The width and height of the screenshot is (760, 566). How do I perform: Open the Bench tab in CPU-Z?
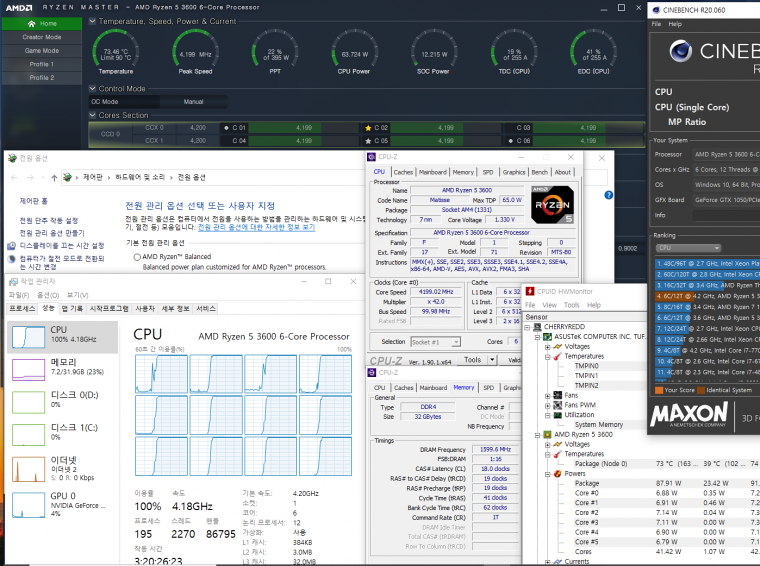tap(539, 172)
